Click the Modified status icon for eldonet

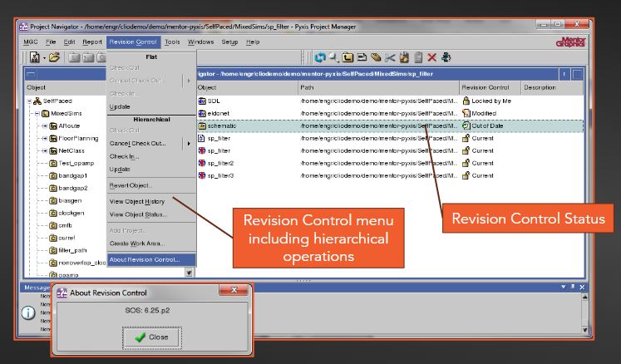(466, 113)
